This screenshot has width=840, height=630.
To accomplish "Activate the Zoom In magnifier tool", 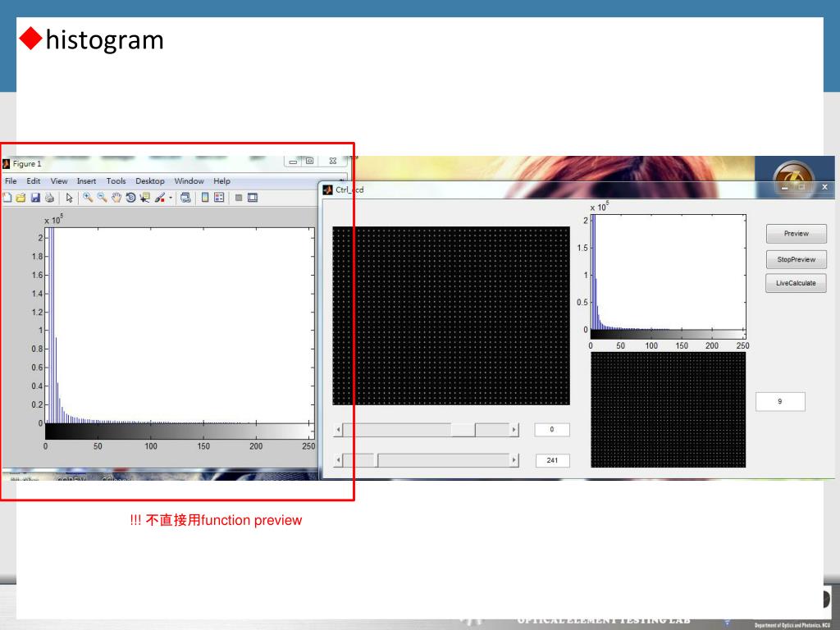I will click(x=87, y=198).
